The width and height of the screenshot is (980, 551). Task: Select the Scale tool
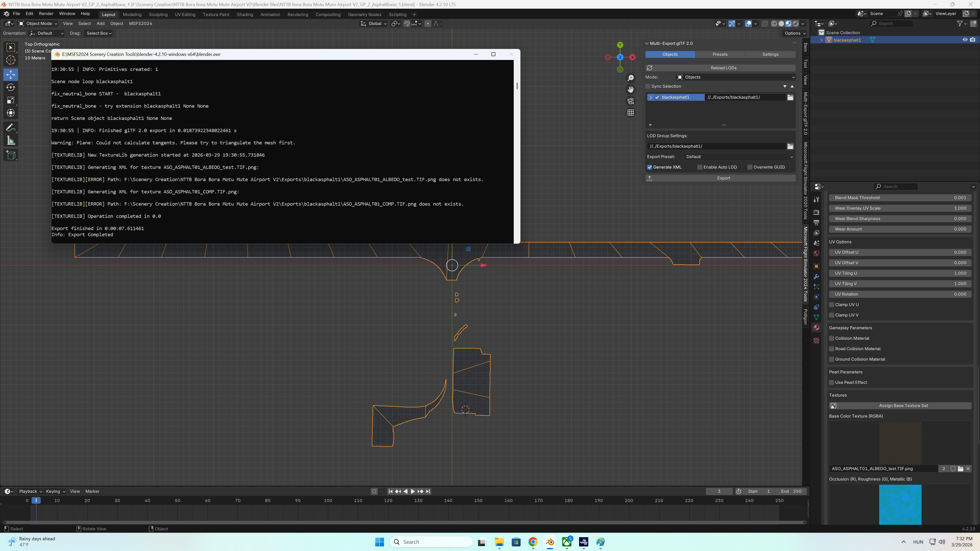(x=11, y=100)
